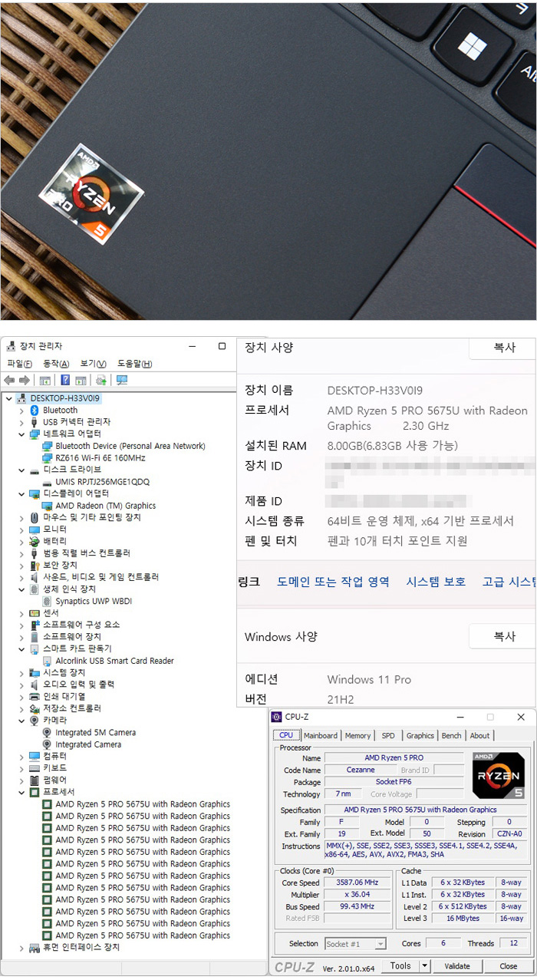Click the Bluetooth logo icon in the device tree
The image size is (537, 980).
[35, 410]
